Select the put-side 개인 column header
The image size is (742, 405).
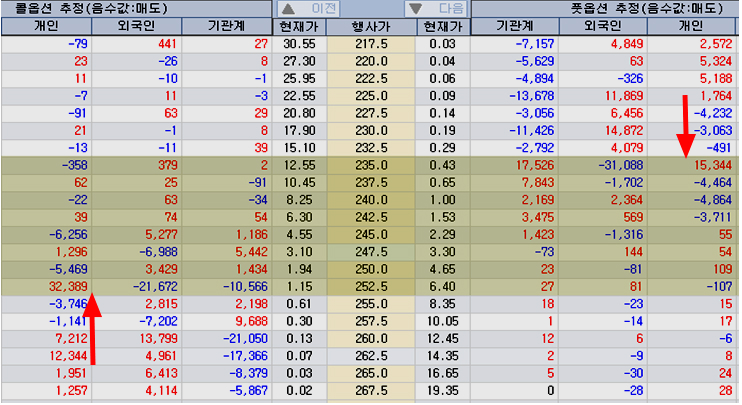coord(691,26)
